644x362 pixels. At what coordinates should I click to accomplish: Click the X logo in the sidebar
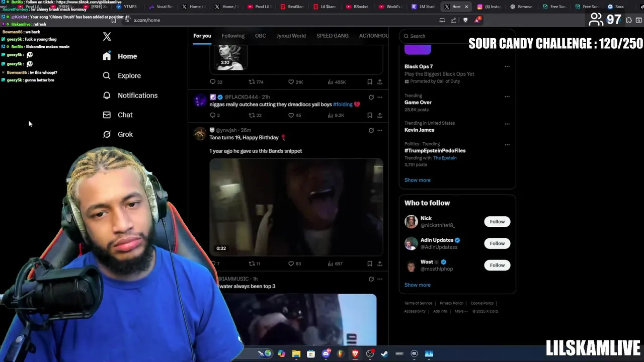tap(107, 37)
